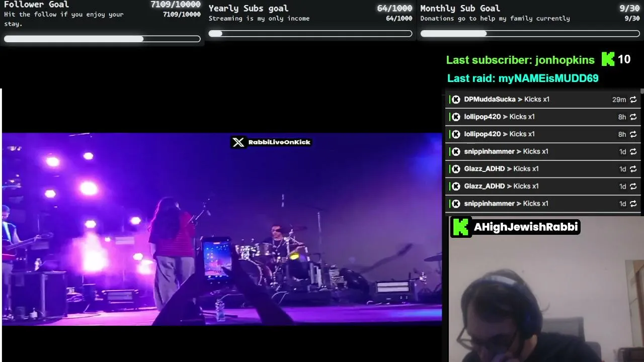Viewport: 644px width, 362px height.
Task: Click the '29m' timestamp in the event list
Action: coord(619,100)
